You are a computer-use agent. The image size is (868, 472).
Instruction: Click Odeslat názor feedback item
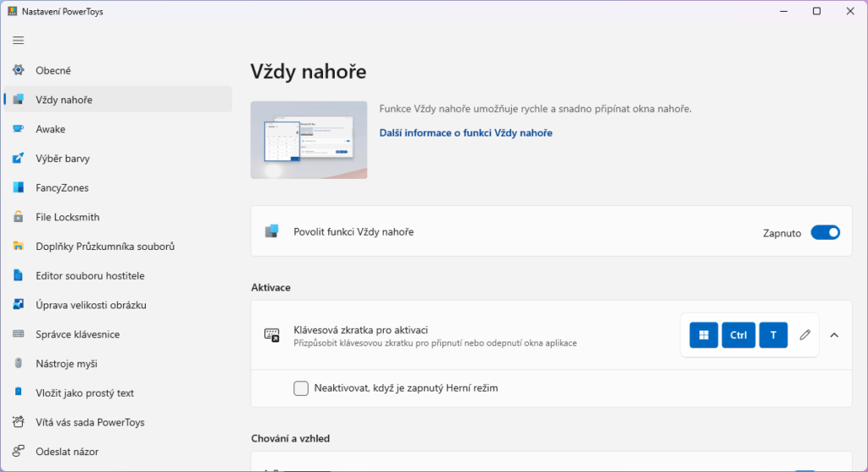[x=67, y=452]
